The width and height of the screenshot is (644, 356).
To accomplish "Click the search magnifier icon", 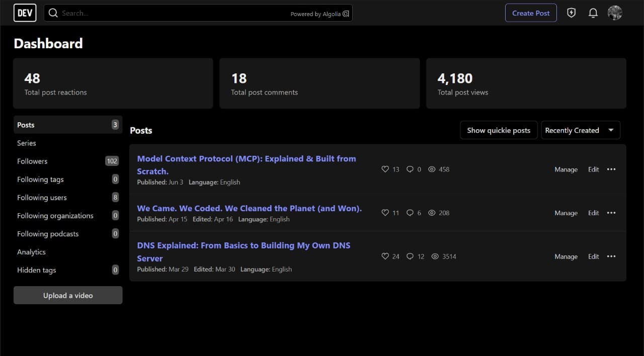I will (x=53, y=13).
